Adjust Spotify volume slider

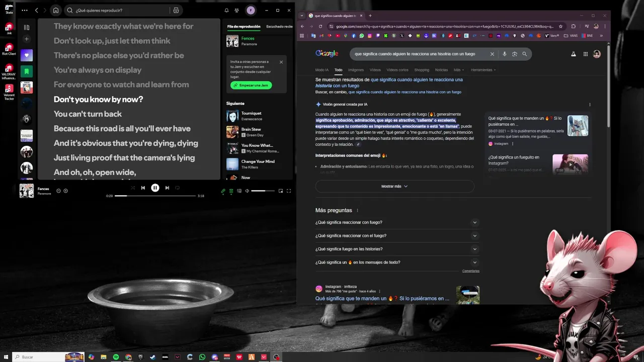263,191
